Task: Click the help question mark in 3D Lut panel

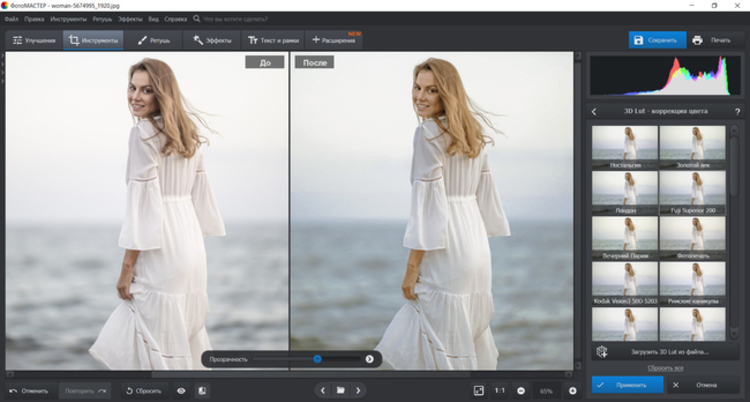Action: [735, 111]
